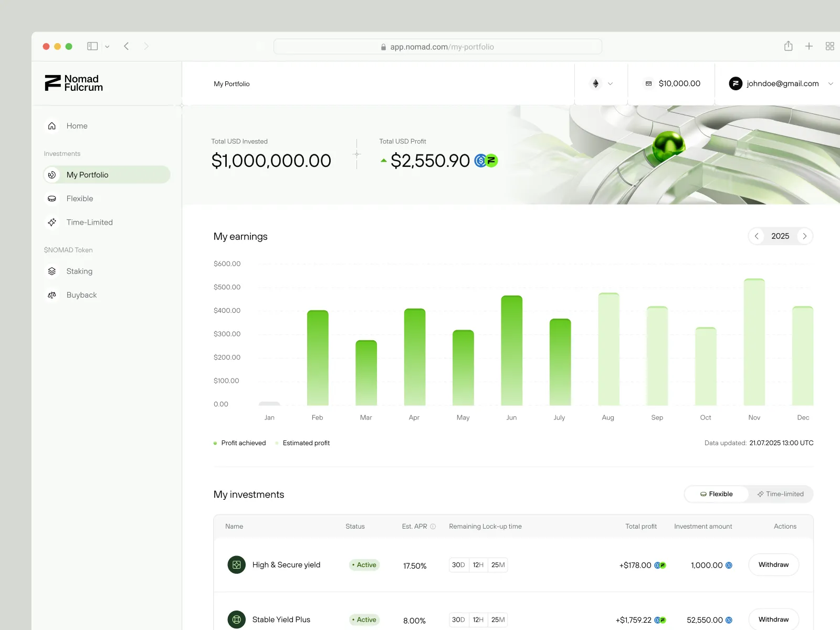840x630 pixels.
Task: Click the Estimated profit legend item
Action: tap(302, 443)
